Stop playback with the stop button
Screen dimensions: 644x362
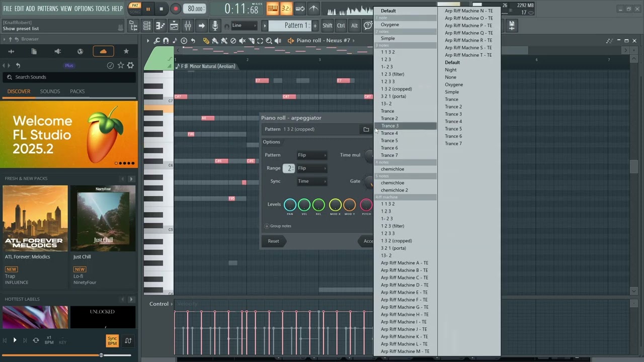161,9
